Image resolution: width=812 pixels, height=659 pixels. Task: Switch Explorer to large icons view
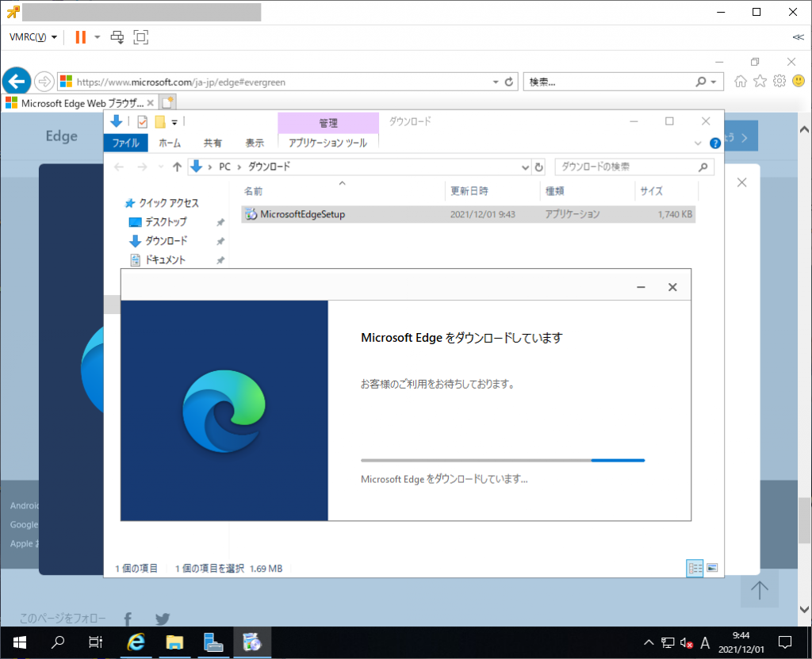[712, 568]
